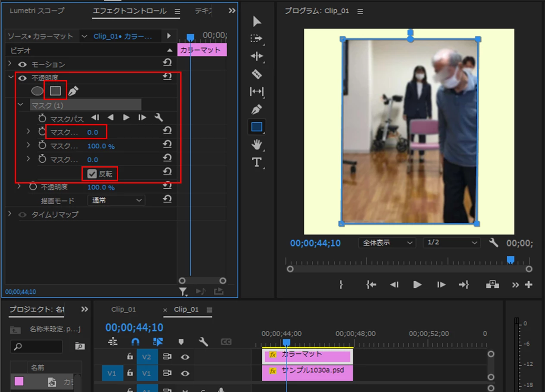Open the 全体表示 zoom level dropdown
545x392 pixels.
pos(387,243)
